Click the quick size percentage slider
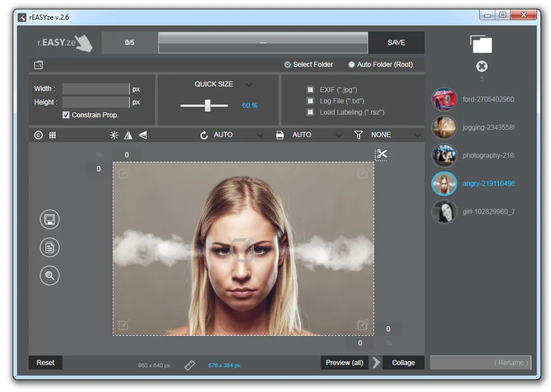The height and width of the screenshot is (392, 551). pyautogui.click(x=204, y=106)
